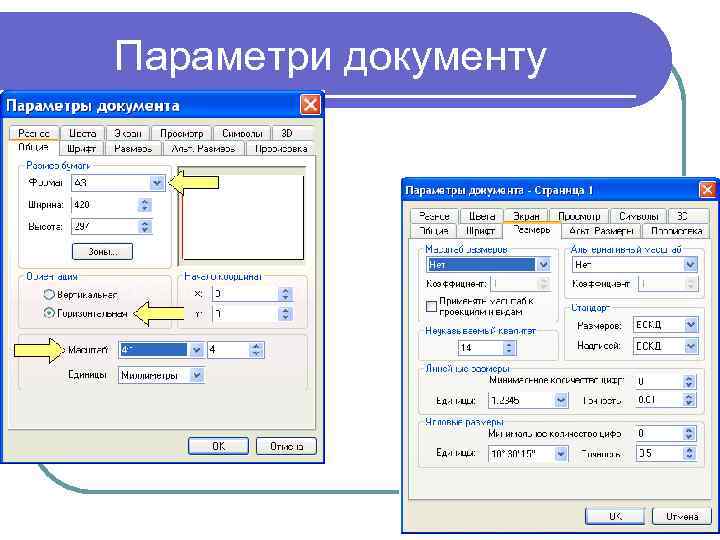Switch to Экран tab in Страница 1 dialog
Screen dimensions: 720x540
coord(526,215)
